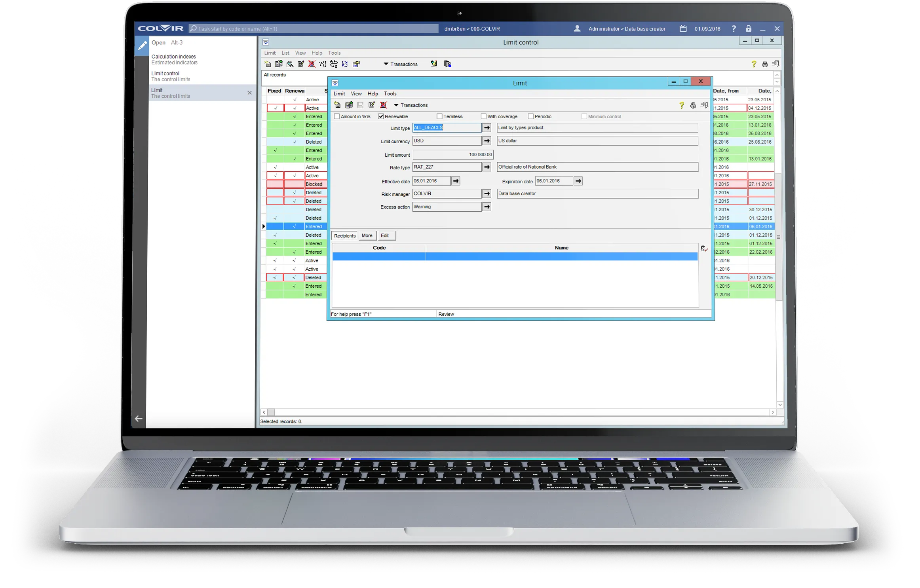
Task: Open the Tools menu in Limit dialog
Action: (390, 94)
